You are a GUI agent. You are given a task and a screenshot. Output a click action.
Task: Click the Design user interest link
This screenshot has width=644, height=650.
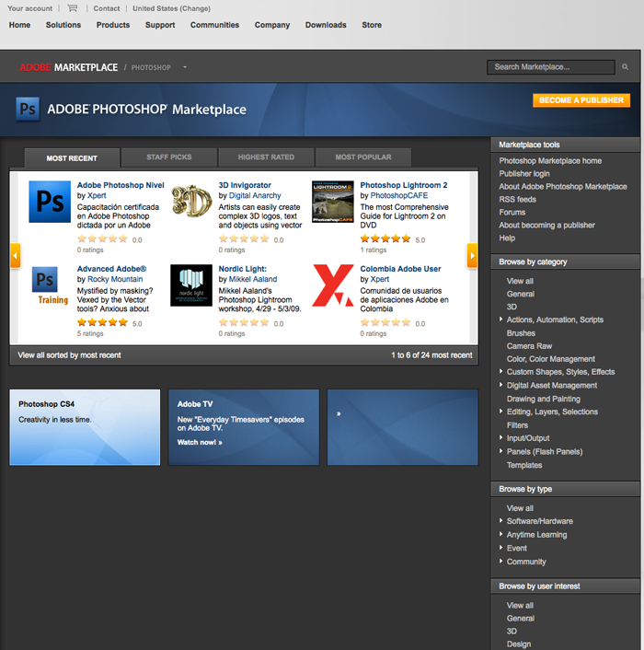(x=519, y=644)
